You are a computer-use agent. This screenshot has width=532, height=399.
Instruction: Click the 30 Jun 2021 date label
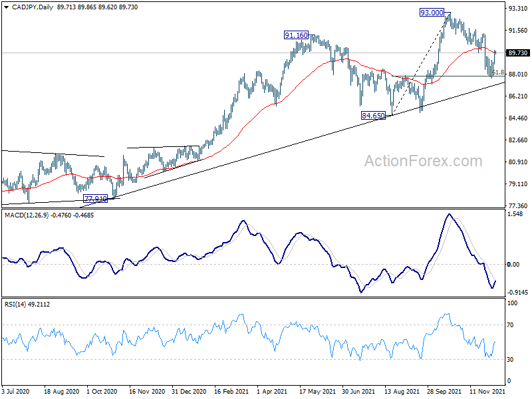pyautogui.click(x=358, y=392)
